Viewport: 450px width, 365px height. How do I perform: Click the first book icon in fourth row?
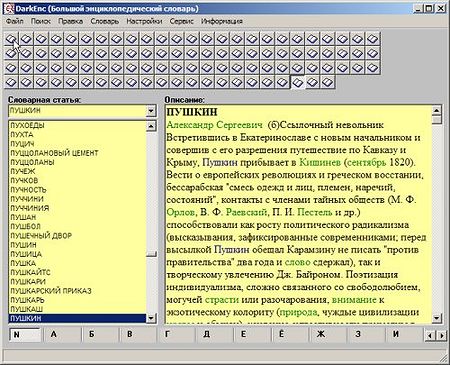click(11, 82)
